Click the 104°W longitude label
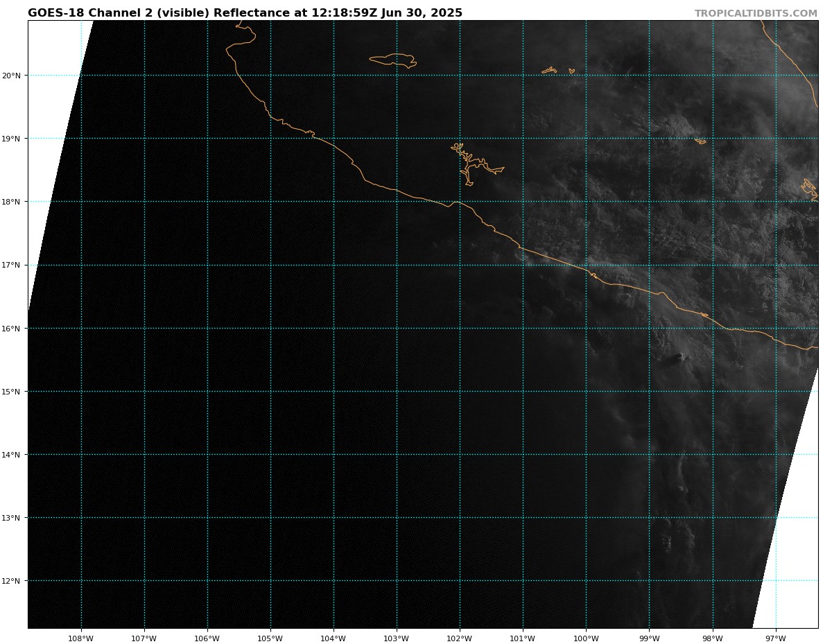This screenshot has height=644, width=832. click(x=333, y=638)
